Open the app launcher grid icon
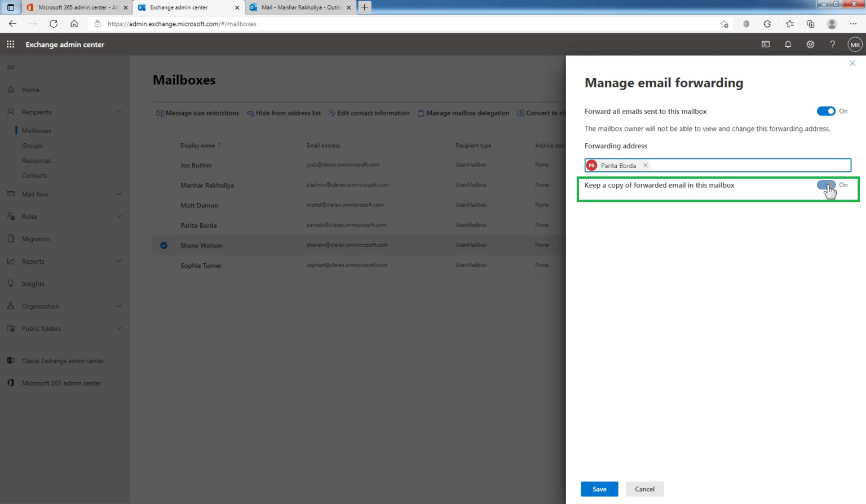This screenshot has height=504, width=866. click(x=10, y=44)
